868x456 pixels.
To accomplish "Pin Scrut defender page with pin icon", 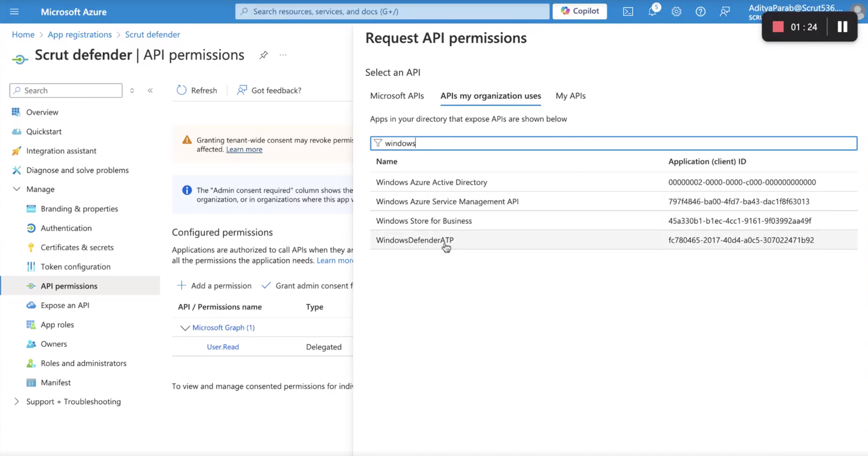I will point(263,55).
